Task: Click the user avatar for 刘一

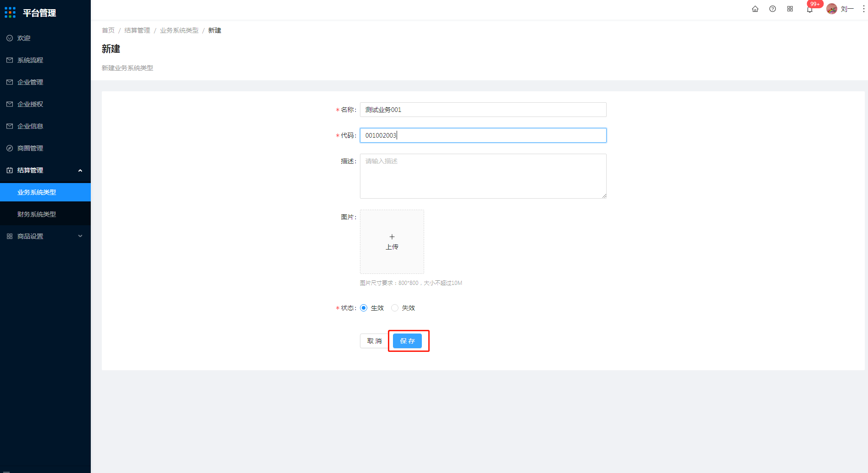Action: click(832, 9)
